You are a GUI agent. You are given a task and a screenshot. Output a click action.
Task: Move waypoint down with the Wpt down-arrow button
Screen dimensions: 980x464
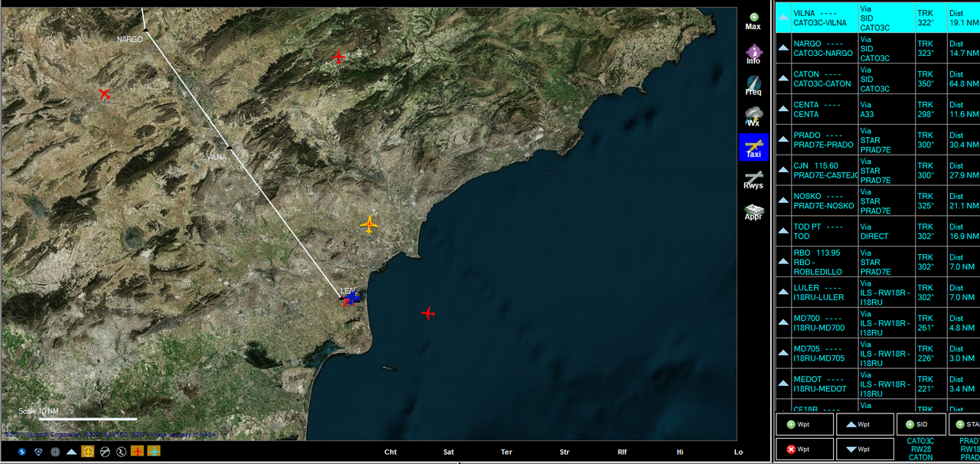tap(864, 449)
